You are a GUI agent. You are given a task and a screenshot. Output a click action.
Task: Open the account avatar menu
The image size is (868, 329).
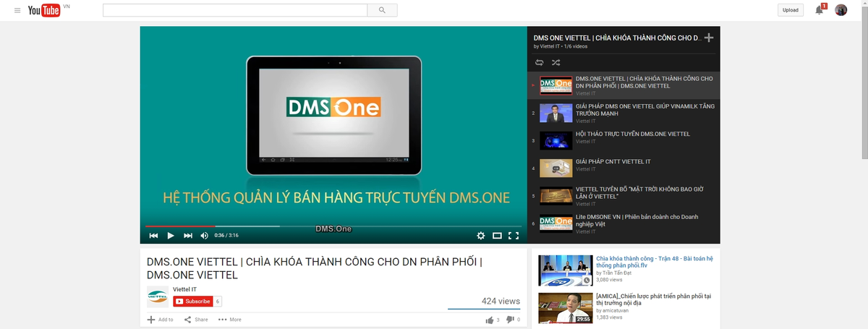click(841, 10)
